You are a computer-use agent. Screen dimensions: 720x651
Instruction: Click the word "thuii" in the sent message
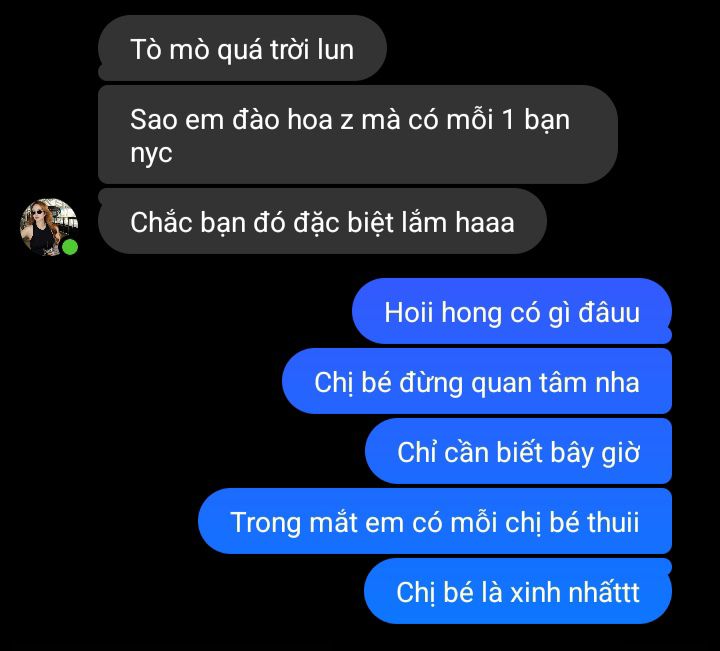coord(613,522)
